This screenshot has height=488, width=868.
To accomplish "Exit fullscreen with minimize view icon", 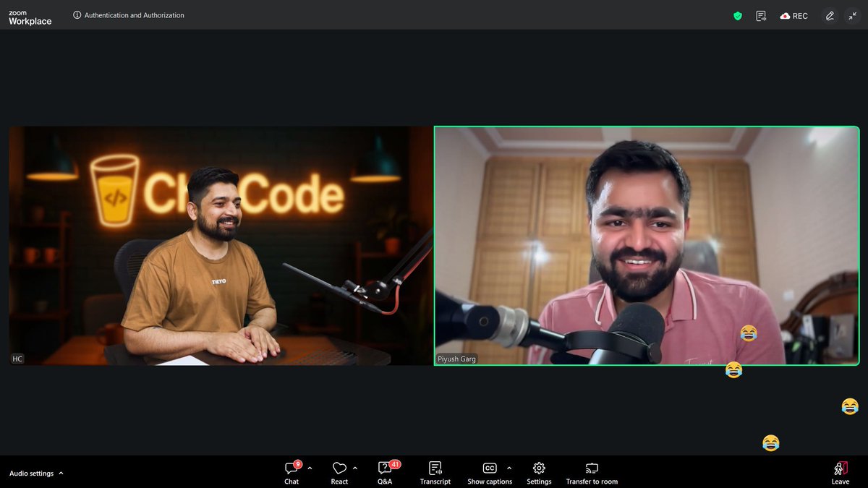I will click(x=853, y=15).
